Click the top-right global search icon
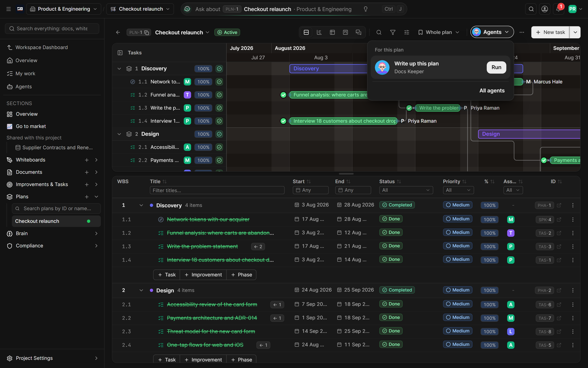 tap(531, 9)
